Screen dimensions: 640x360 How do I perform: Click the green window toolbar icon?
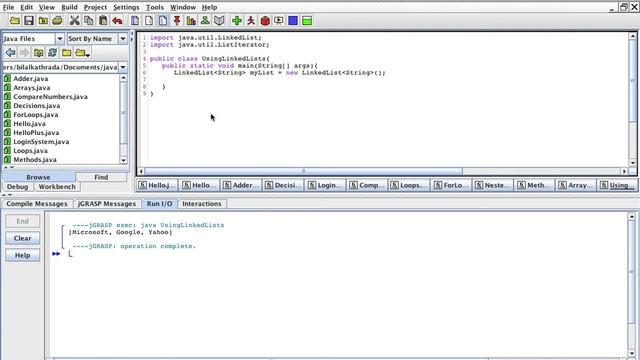click(x=307, y=20)
